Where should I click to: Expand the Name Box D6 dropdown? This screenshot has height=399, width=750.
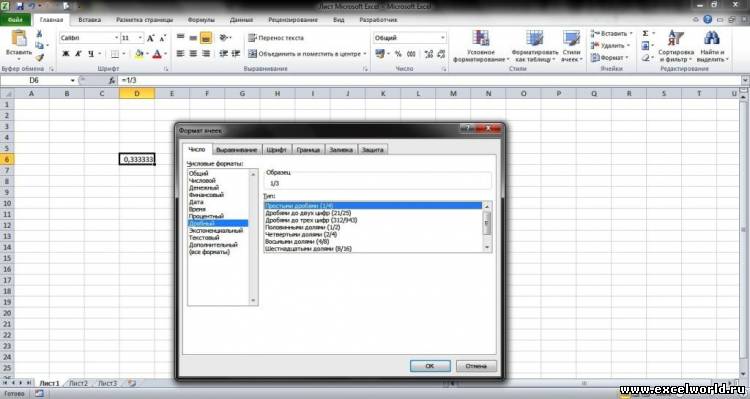click(72, 80)
